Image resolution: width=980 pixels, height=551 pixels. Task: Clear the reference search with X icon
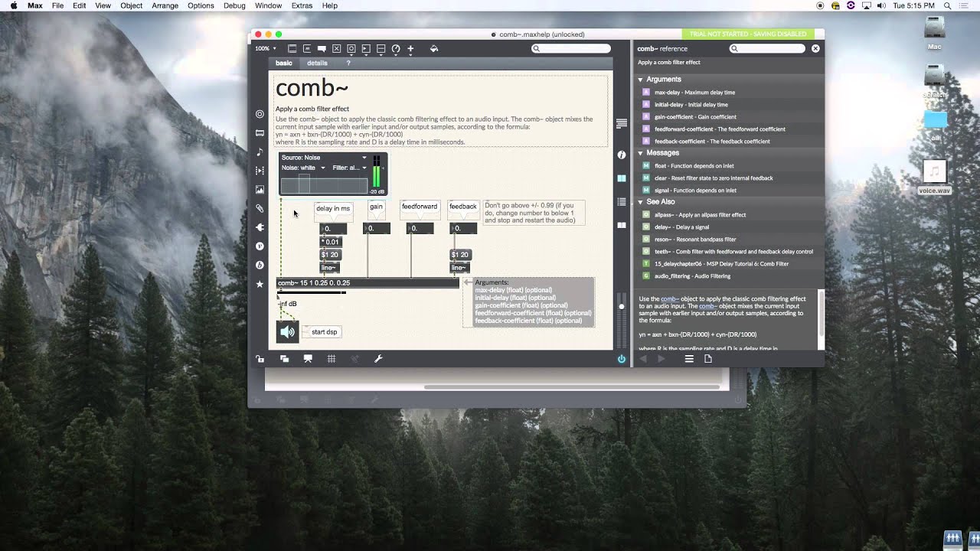coord(815,48)
